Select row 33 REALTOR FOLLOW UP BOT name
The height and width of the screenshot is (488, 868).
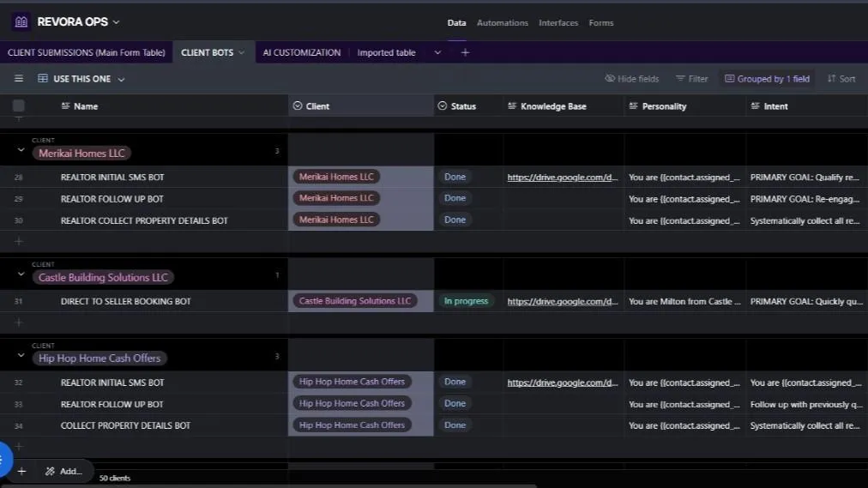coord(112,404)
